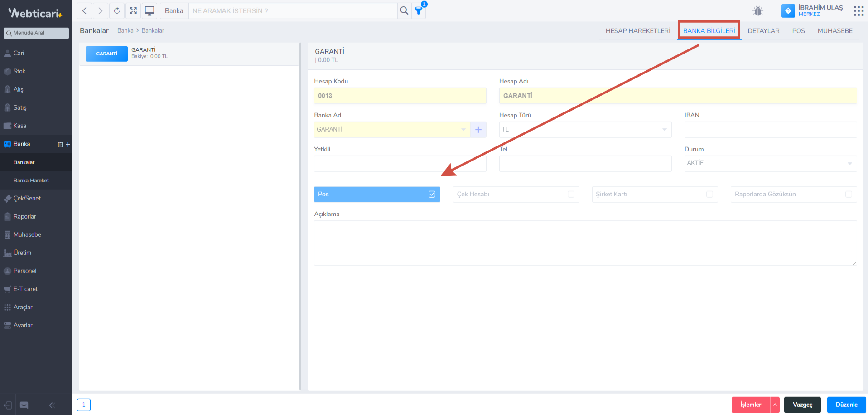Open the DETAYLAR tab
Image resolution: width=868 pixels, height=415 pixels.
pos(763,31)
